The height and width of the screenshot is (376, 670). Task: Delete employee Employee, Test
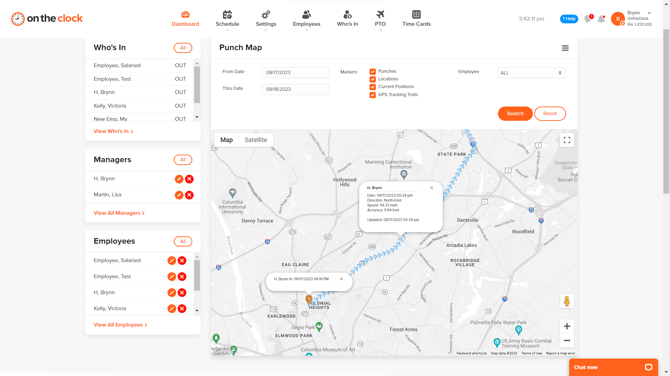pyautogui.click(x=182, y=276)
